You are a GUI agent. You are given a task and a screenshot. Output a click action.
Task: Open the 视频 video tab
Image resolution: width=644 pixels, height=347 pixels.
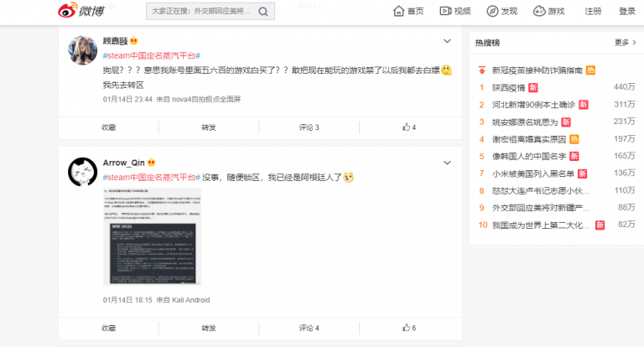[x=455, y=11]
